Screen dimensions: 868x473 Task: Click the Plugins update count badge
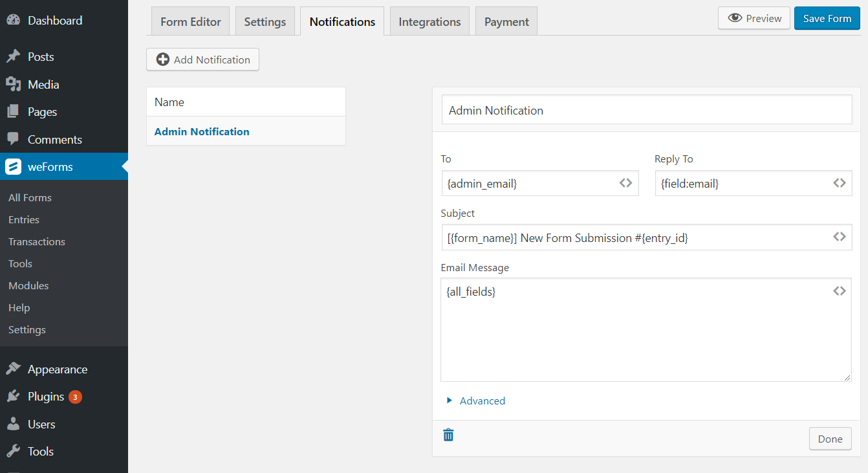[75, 397]
